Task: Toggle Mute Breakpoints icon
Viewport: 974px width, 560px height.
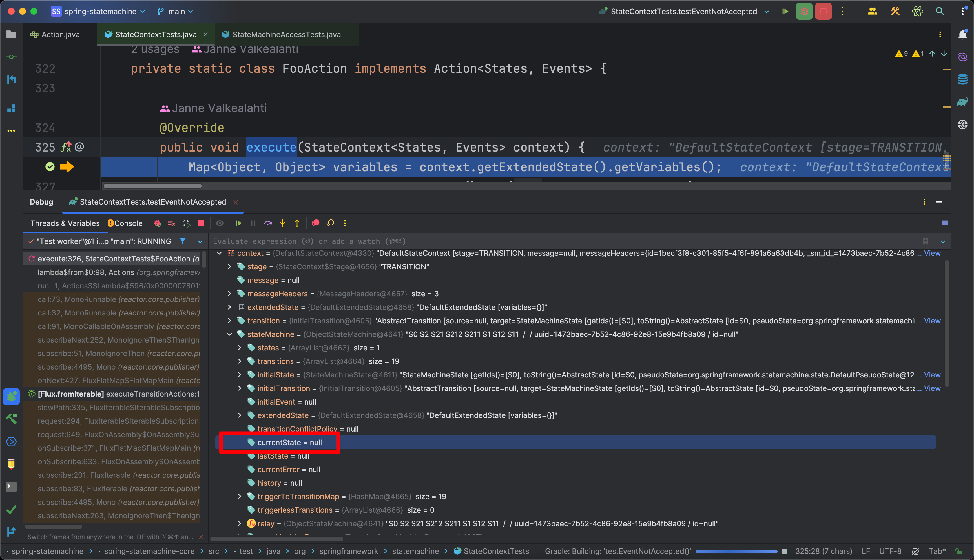Action: (330, 223)
